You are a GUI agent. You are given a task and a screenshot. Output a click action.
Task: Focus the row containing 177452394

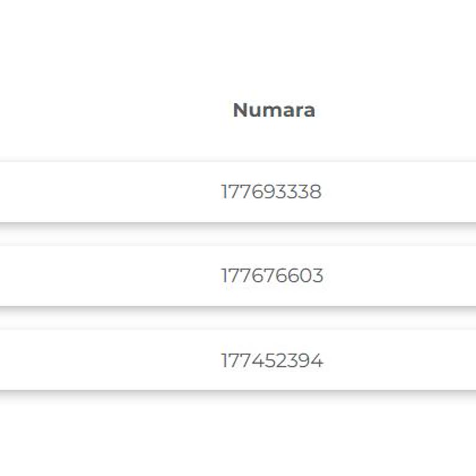pos(238,360)
